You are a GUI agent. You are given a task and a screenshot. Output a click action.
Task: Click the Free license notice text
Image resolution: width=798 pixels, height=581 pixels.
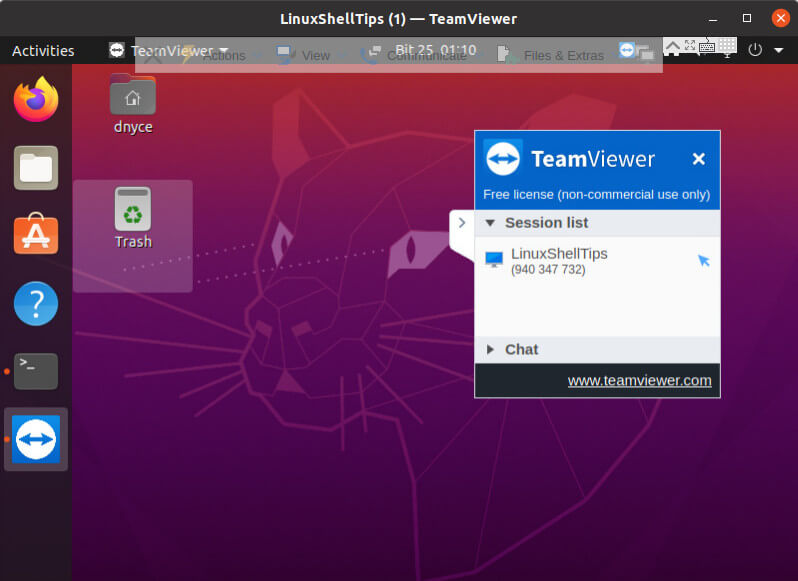(596, 194)
